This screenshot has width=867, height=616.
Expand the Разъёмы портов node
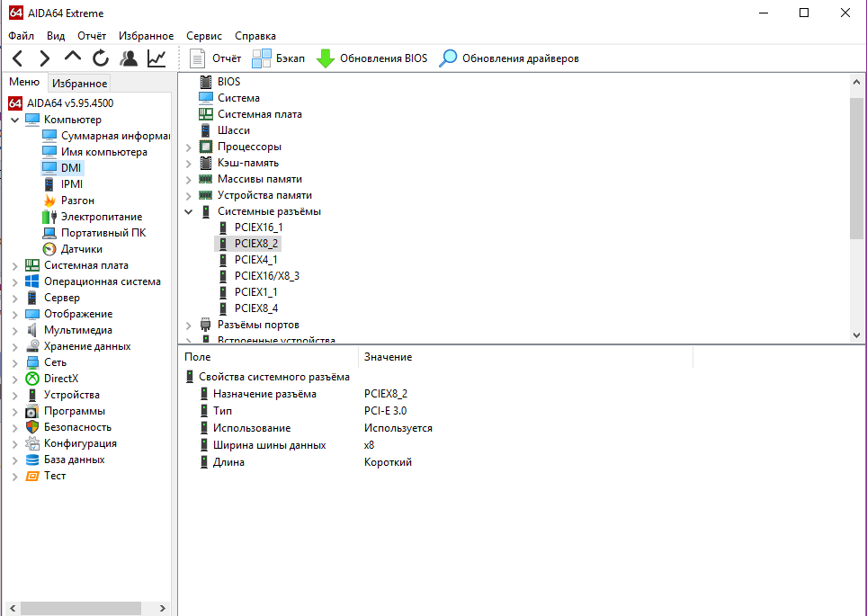point(189,326)
